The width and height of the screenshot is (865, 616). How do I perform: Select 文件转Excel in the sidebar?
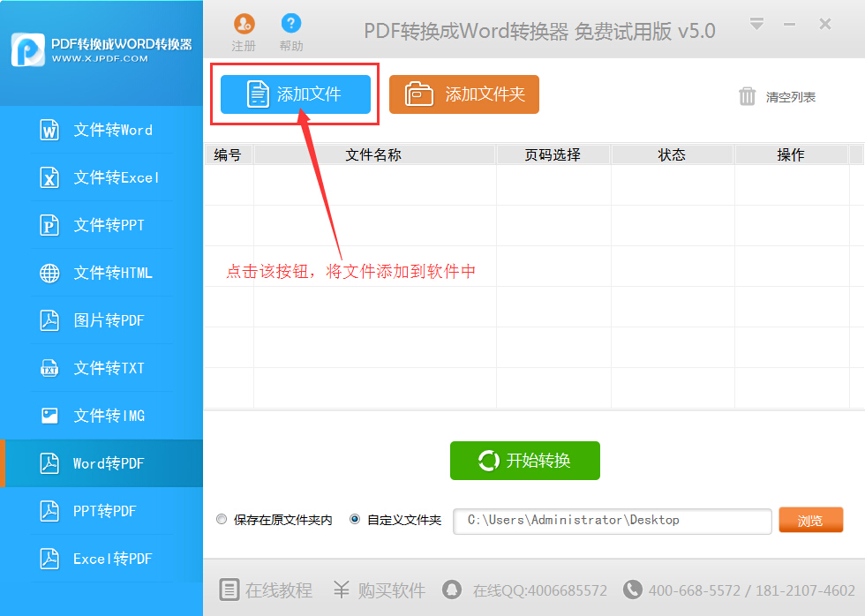102,177
